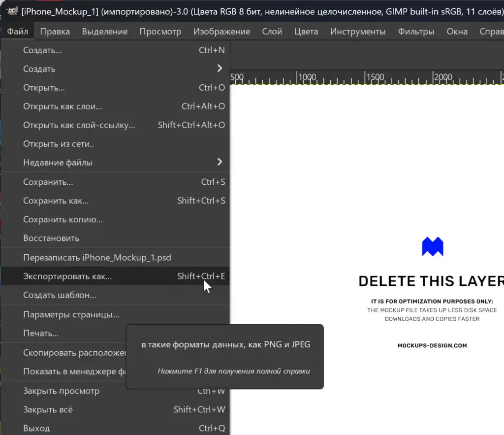This screenshot has height=435, width=504.
Task: Click Экспортировать как... entry
Action: coord(115,276)
